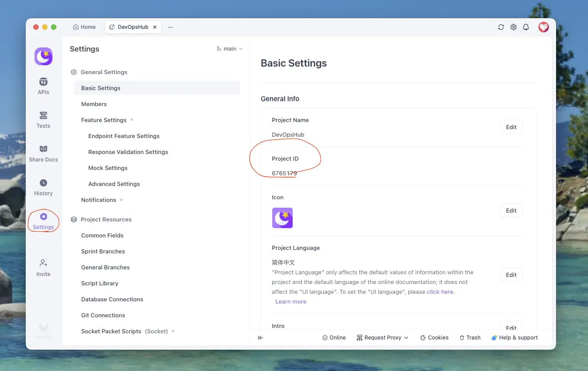Open the Request Proxy dropdown
The height and width of the screenshot is (371, 588).
pos(383,338)
